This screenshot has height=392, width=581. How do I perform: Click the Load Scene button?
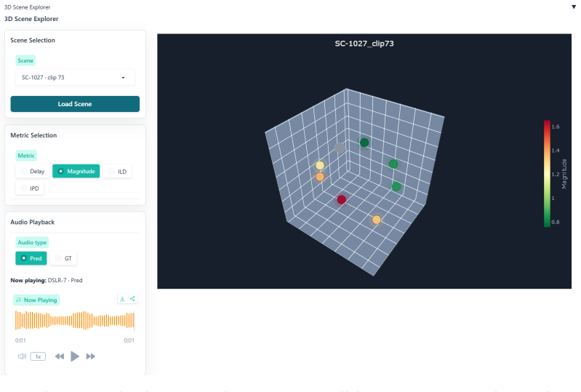(x=75, y=104)
